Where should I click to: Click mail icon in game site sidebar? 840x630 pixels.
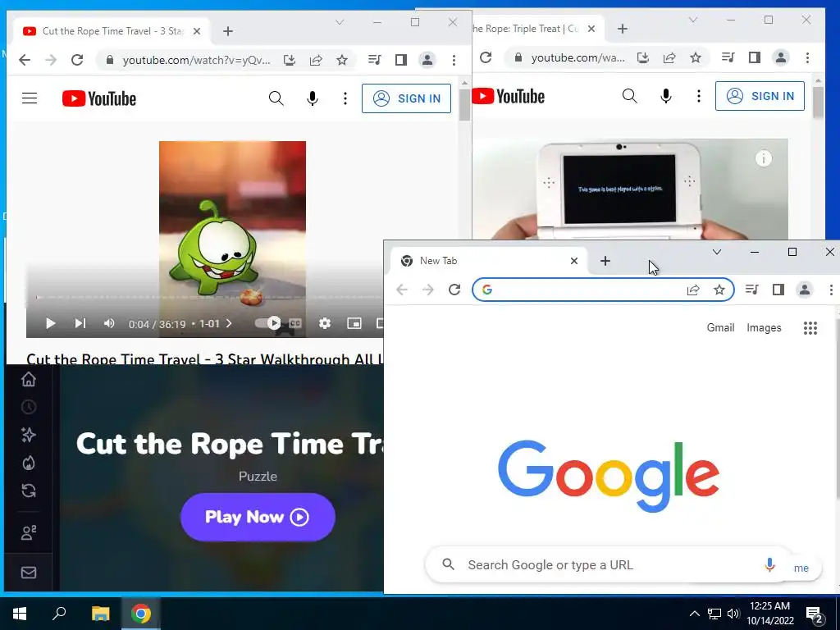click(x=29, y=572)
